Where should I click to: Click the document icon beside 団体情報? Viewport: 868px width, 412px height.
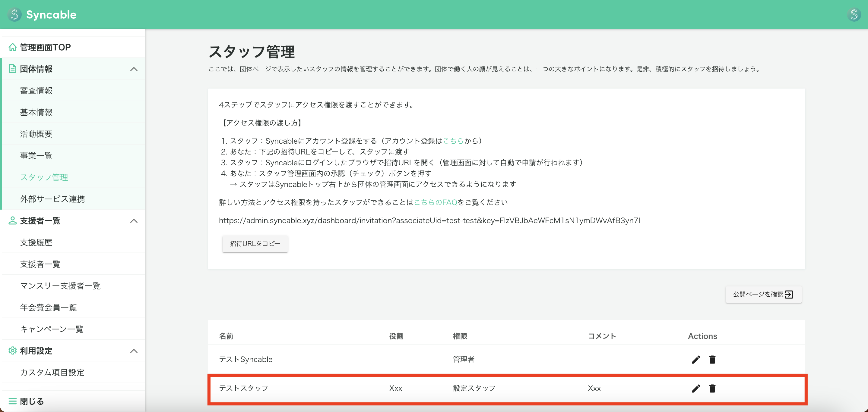(13, 69)
